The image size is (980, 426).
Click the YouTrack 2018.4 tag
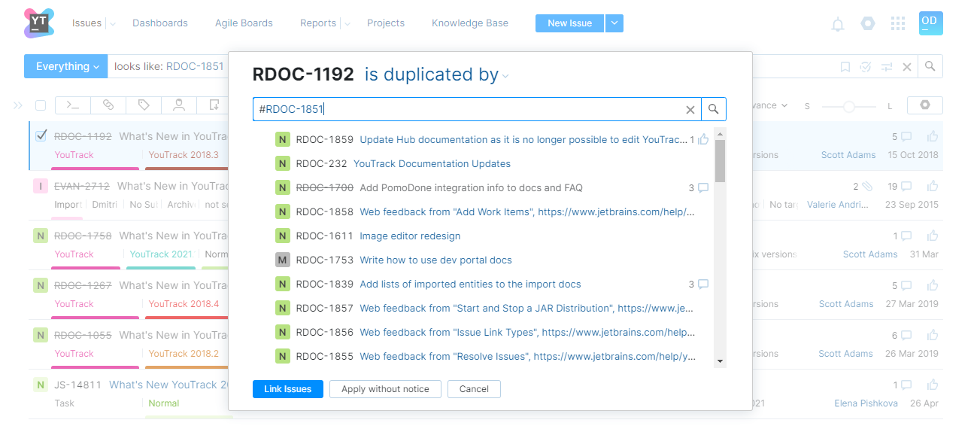[184, 304]
